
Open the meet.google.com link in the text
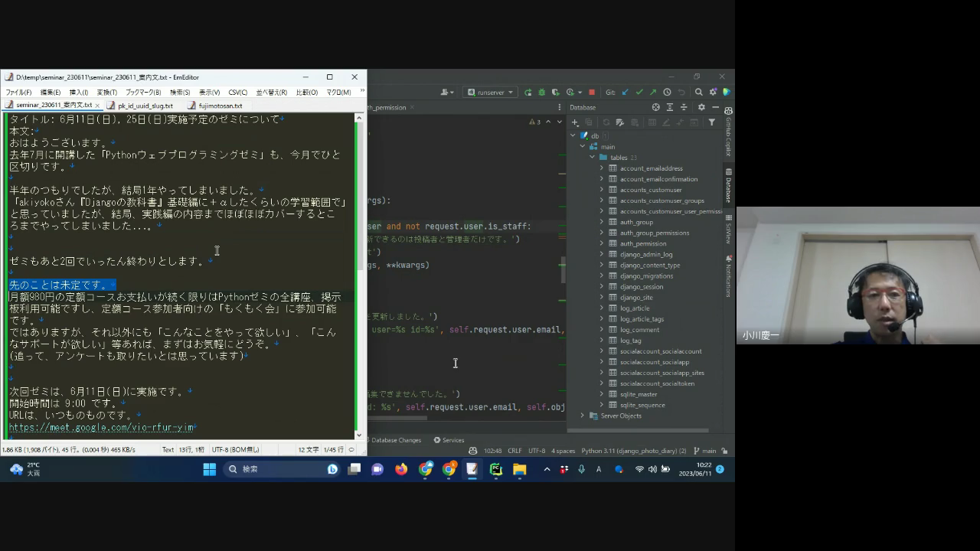point(101,428)
